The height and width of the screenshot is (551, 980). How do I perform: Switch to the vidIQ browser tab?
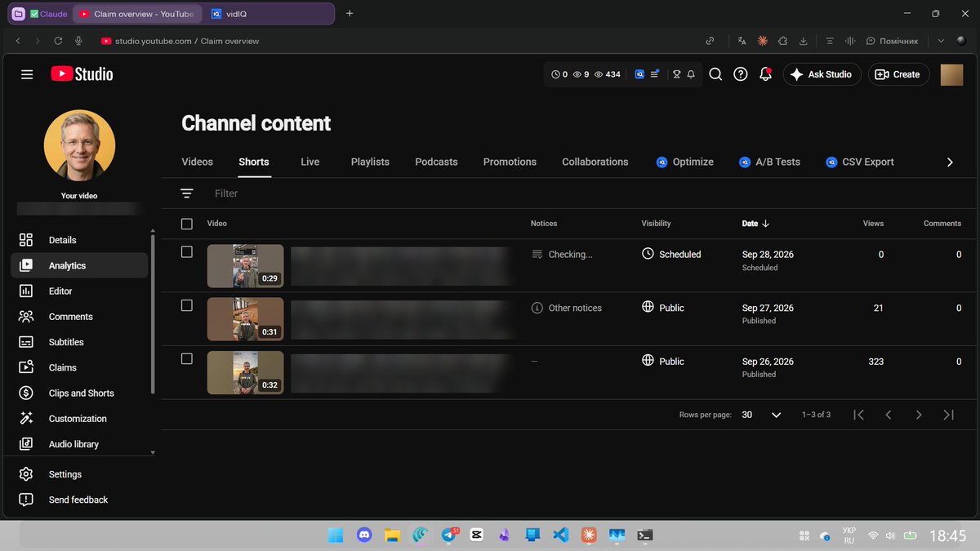[x=269, y=14]
